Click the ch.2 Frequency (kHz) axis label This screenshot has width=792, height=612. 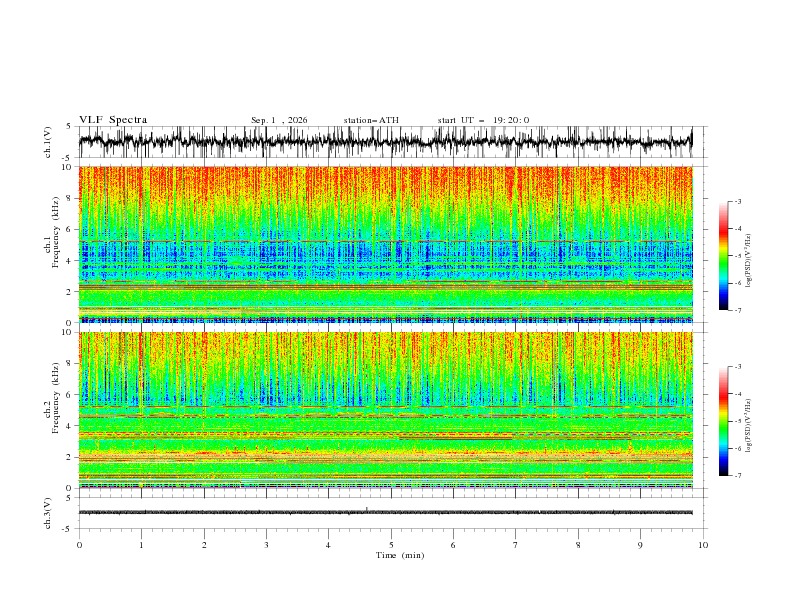pos(55,397)
